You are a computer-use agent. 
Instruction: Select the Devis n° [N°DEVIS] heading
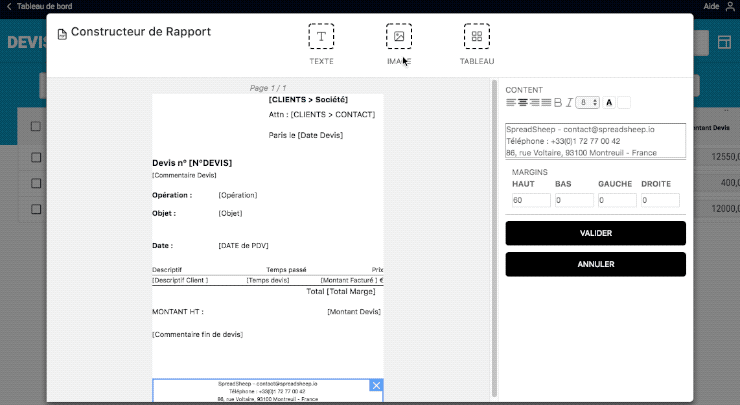pos(192,163)
